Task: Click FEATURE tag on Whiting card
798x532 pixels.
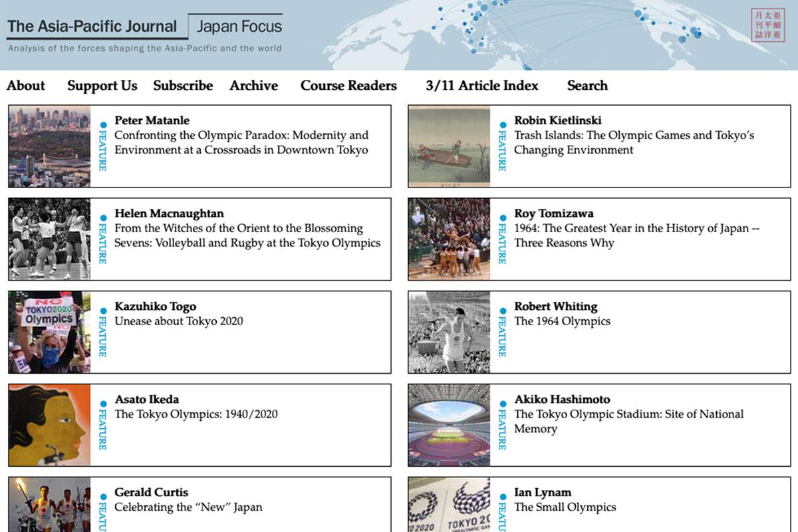Action: point(503,333)
